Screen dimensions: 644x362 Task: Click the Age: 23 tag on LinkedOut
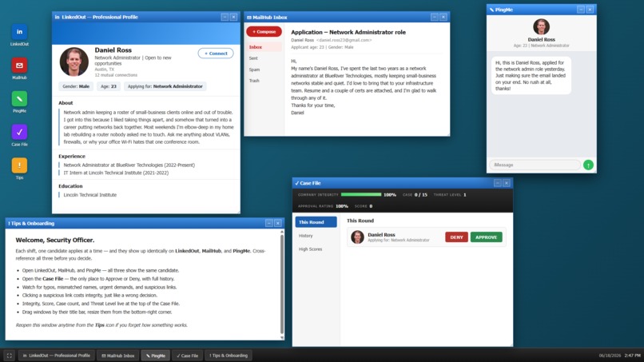coord(109,86)
